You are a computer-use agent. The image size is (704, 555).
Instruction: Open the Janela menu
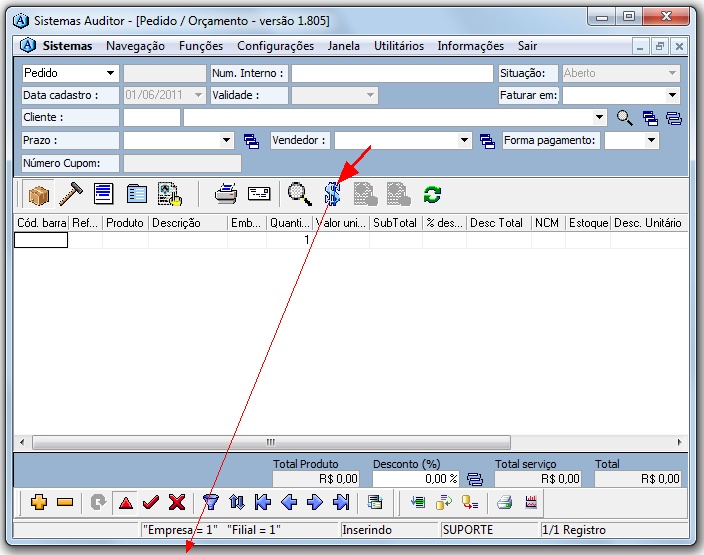(343, 46)
